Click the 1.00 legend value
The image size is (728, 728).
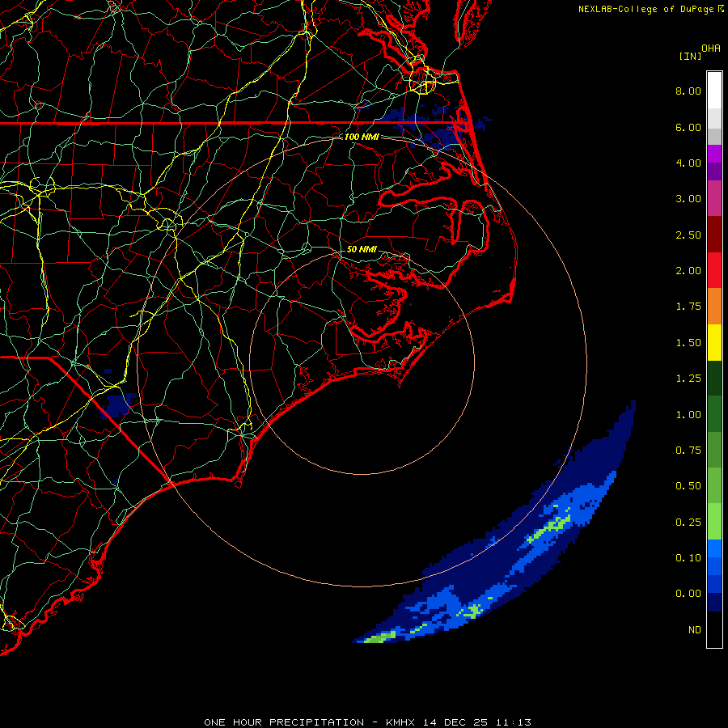point(688,415)
